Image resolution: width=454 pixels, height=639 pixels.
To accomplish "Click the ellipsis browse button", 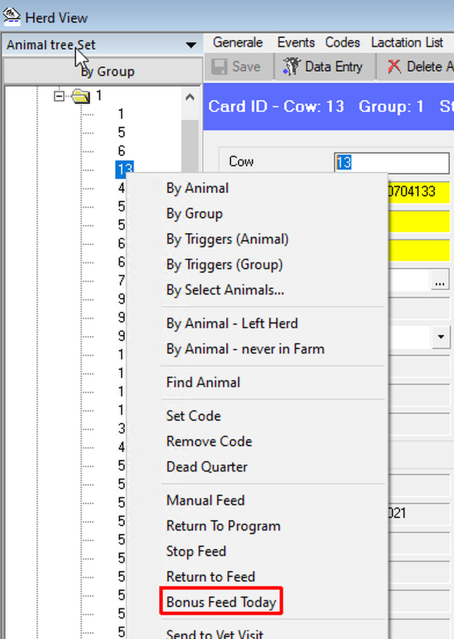I will [x=440, y=280].
